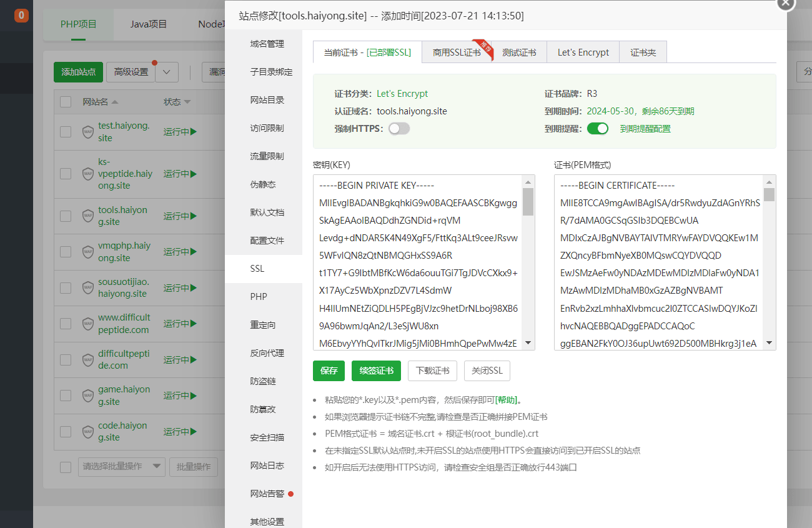Expand the arrow next to 高级设置
This screenshot has height=528, width=812.
[x=167, y=72]
